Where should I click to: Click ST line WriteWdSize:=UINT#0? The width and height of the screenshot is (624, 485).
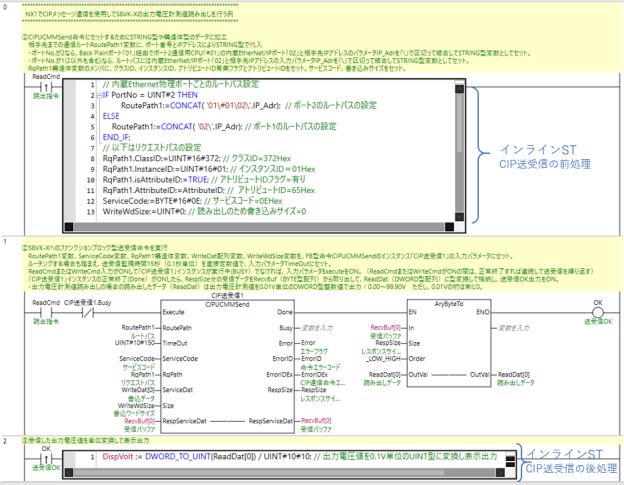[204, 211]
